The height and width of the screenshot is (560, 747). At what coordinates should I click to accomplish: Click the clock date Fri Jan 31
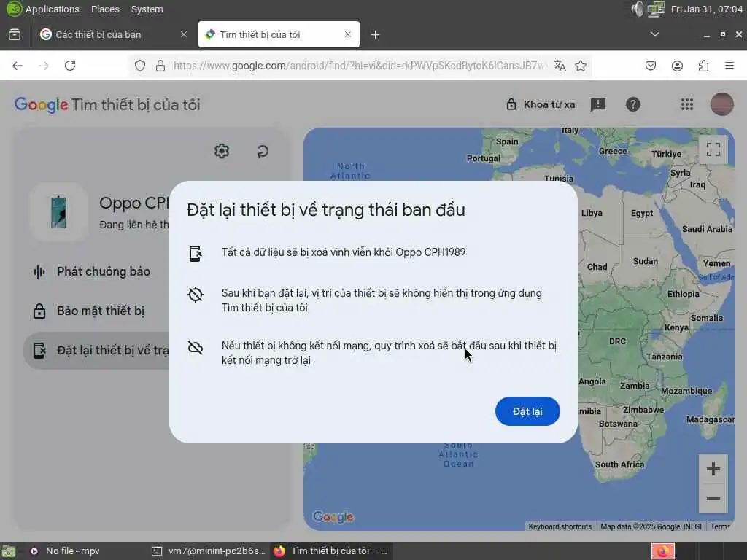click(706, 9)
